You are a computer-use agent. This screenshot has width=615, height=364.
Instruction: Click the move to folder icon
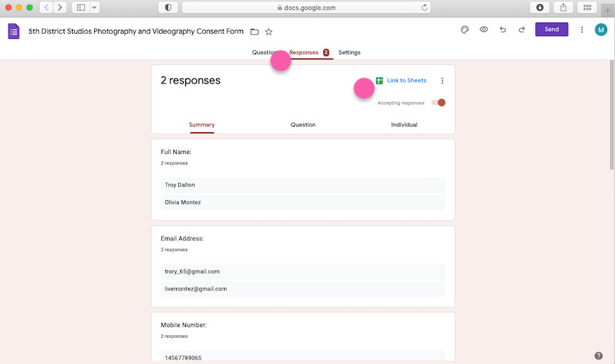coord(254,32)
